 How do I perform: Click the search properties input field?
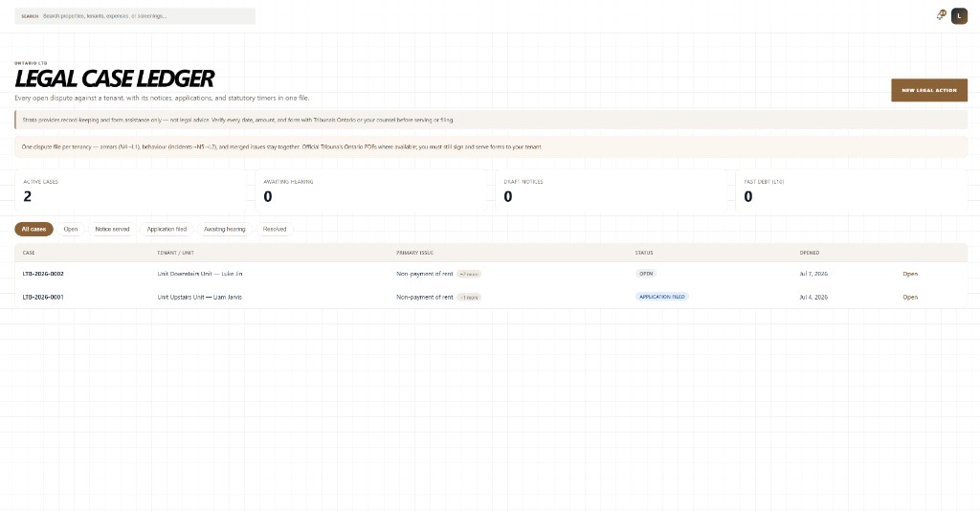(135, 16)
